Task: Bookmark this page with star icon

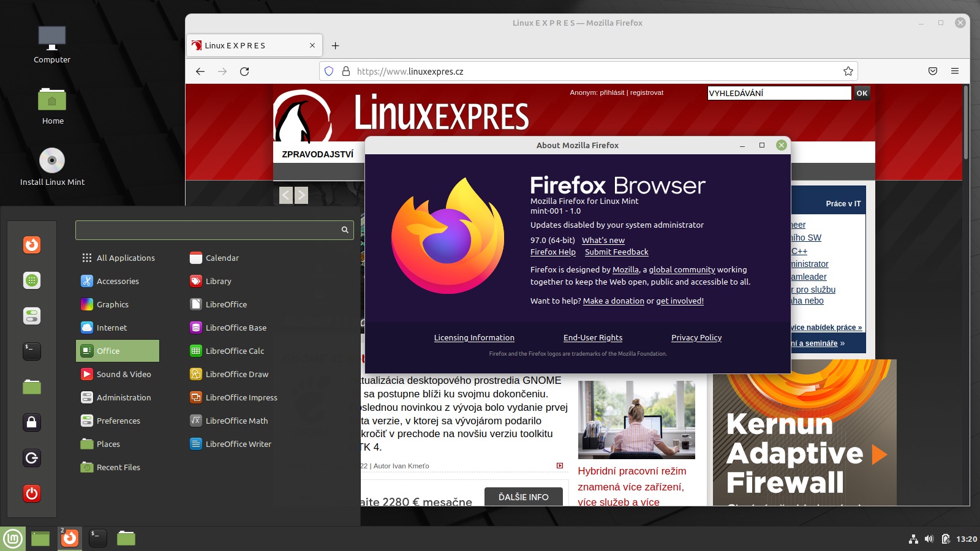Action: click(x=848, y=72)
